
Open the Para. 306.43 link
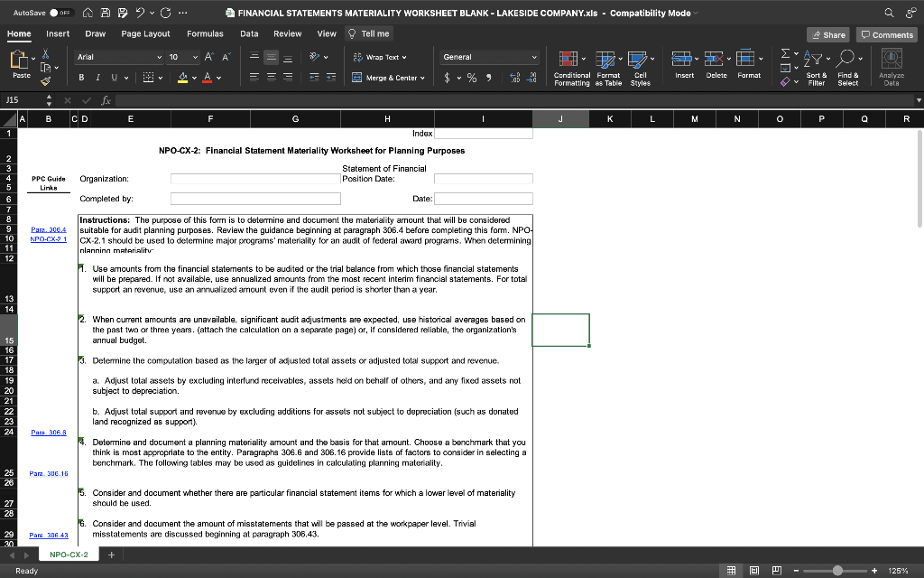pyautogui.click(x=49, y=535)
